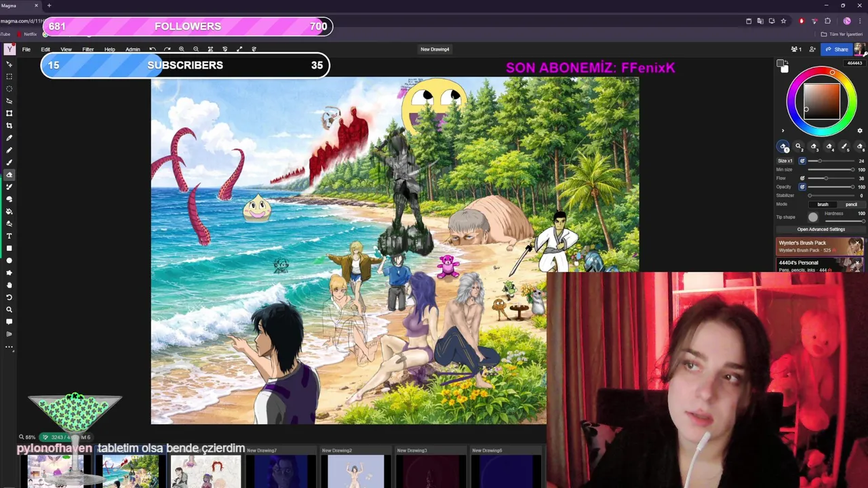Click the hex color field 464443
This screenshot has height=488, width=868.
tap(854, 63)
